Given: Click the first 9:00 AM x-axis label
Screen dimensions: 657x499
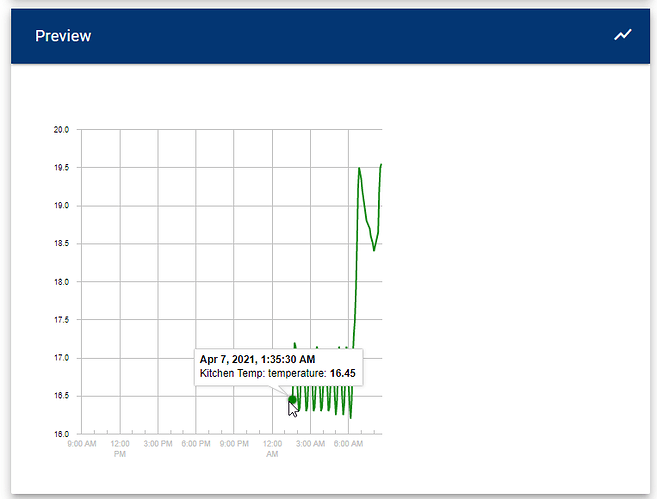Looking at the screenshot, I should 81,443.
